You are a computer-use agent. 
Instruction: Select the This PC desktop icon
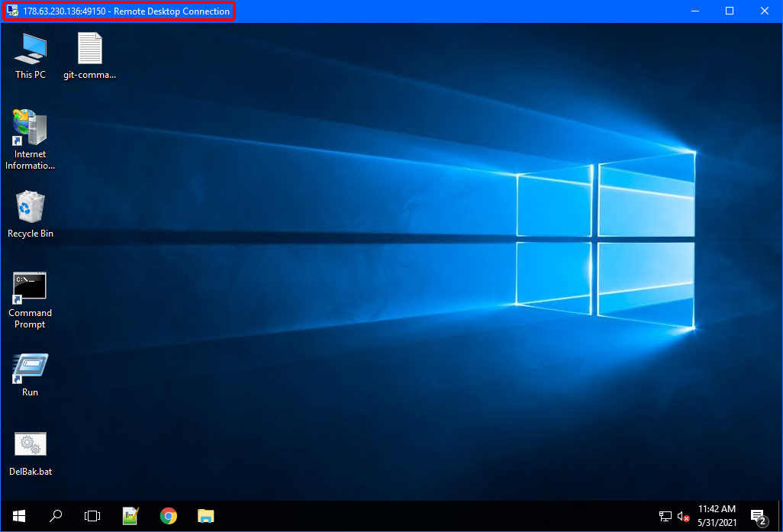[31, 56]
